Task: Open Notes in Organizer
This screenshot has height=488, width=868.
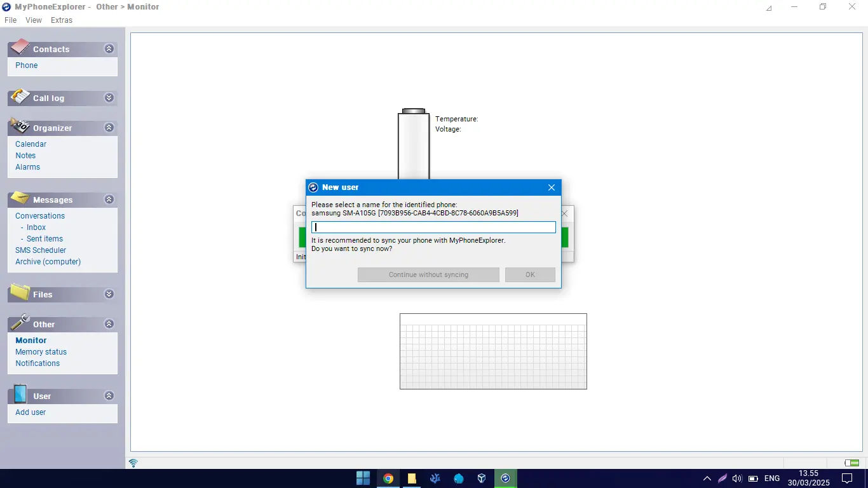Action: 25,156
